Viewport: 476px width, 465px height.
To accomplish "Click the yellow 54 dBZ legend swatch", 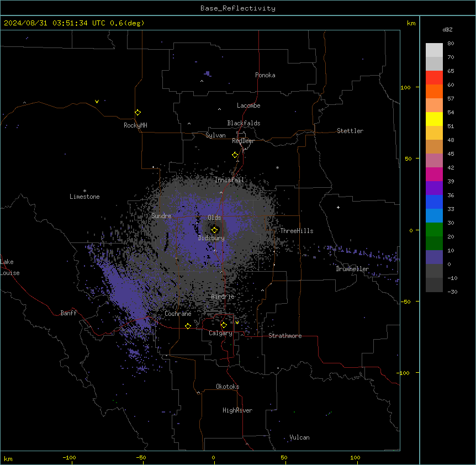I will pos(434,119).
